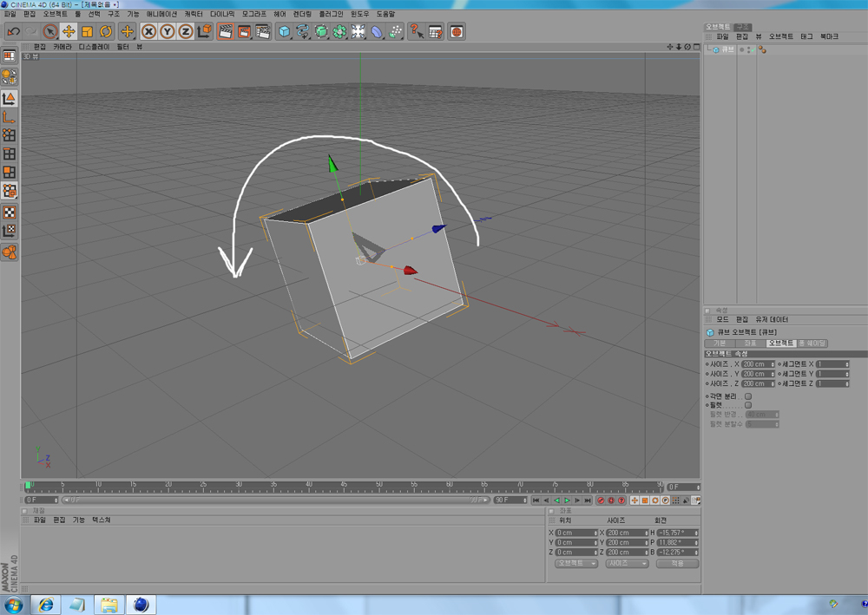
Task: Open the spline tools icon
Action: (303, 31)
